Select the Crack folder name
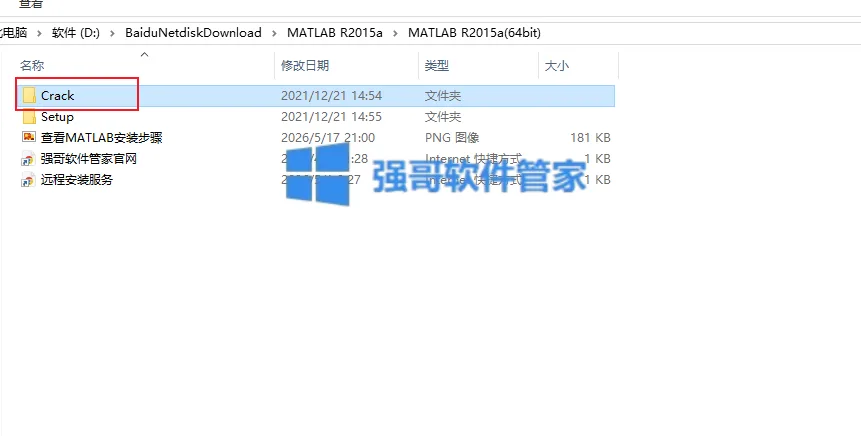 (x=57, y=96)
